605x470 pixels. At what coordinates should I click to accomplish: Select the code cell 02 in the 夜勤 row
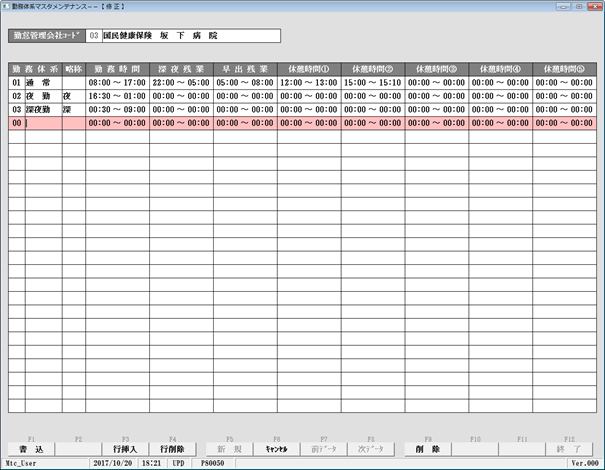(17, 96)
